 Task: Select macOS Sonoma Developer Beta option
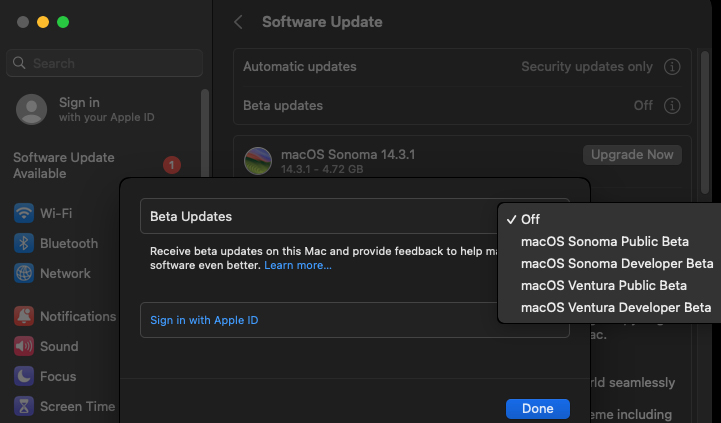[617, 263]
